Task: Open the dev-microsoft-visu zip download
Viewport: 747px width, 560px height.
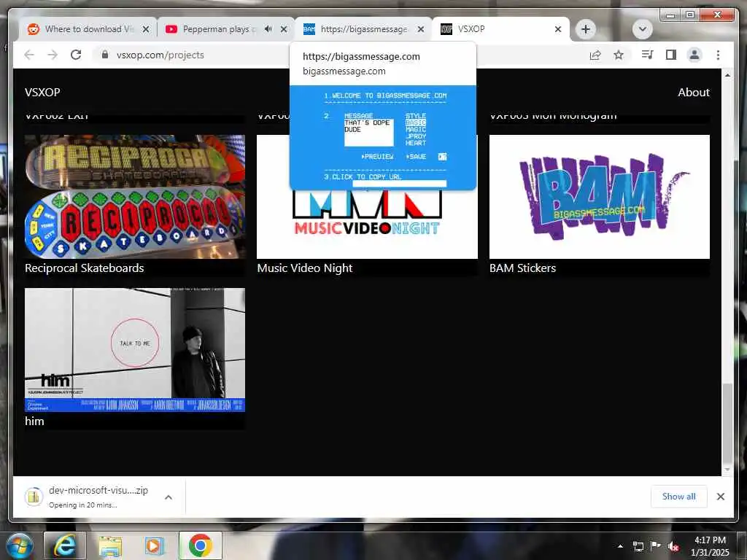Action: pos(88,497)
